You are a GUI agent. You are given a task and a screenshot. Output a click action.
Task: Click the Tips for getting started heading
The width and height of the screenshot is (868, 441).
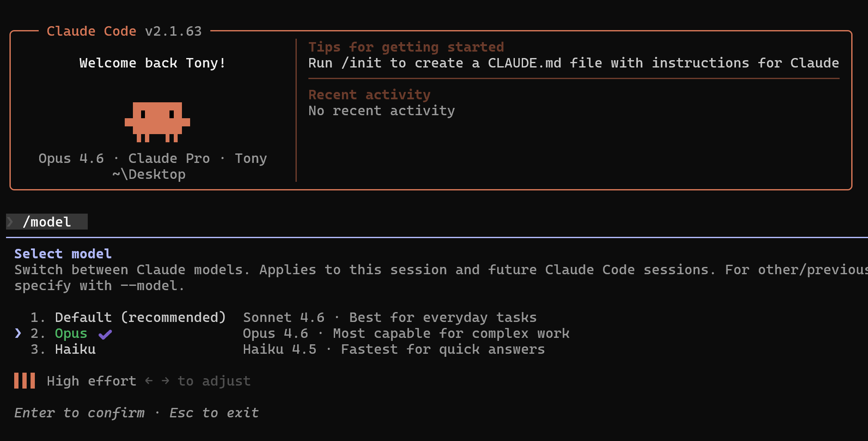pos(406,47)
